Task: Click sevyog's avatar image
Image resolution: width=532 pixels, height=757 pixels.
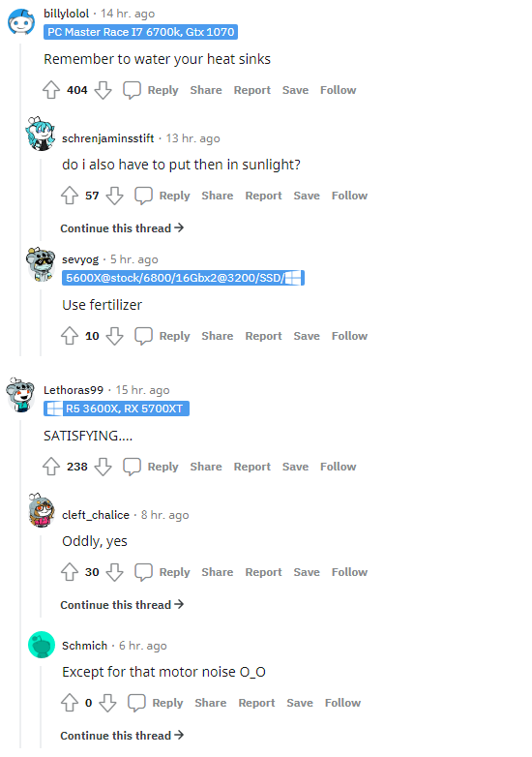Action: point(41,264)
